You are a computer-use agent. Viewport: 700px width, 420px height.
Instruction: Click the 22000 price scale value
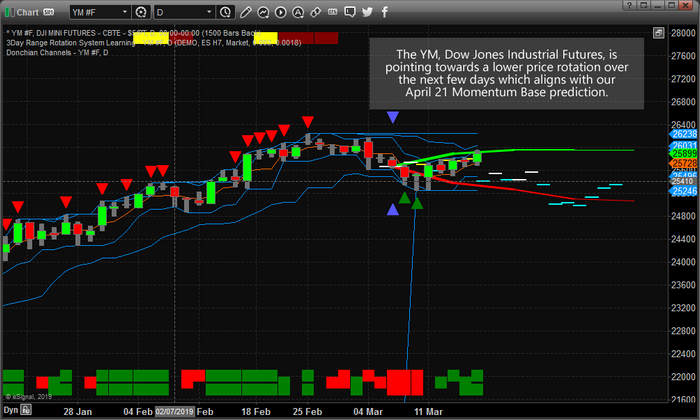click(x=683, y=377)
